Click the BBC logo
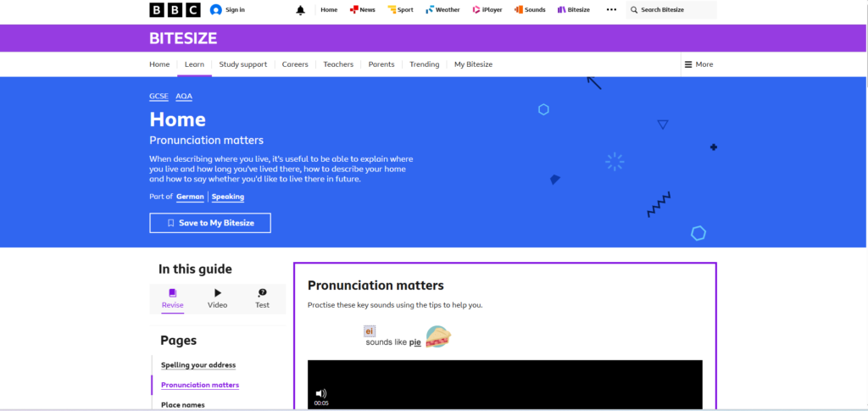This screenshot has height=411, width=868. click(x=175, y=10)
